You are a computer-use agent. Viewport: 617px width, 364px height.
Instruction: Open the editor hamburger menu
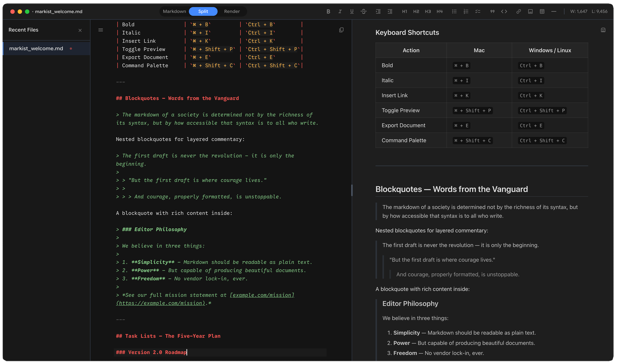[x=101, y=30]
